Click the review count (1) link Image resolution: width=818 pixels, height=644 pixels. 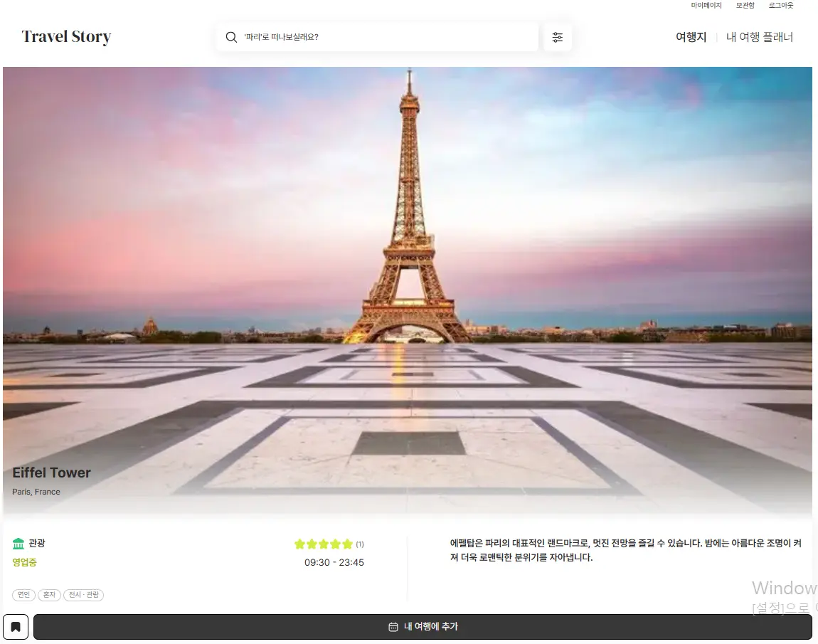(x=360, y=544)
